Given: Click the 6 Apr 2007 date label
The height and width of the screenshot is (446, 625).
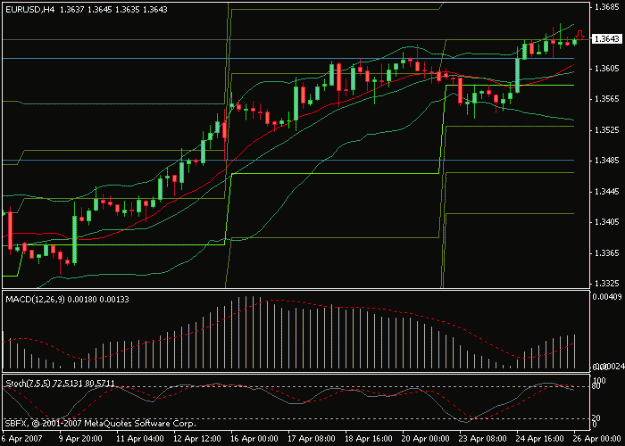Looking at the screenshot, I should pos(20,439).
